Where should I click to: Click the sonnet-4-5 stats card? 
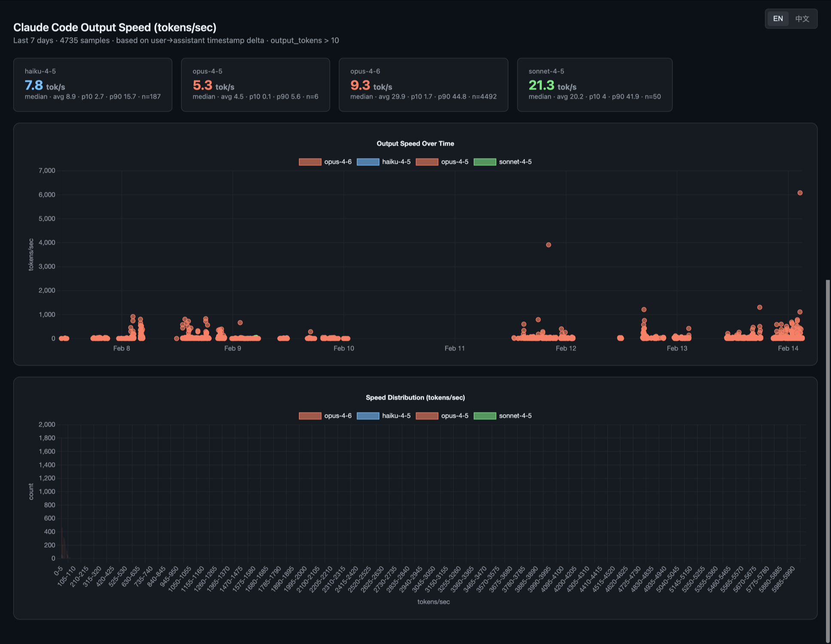tap(594, 85)
